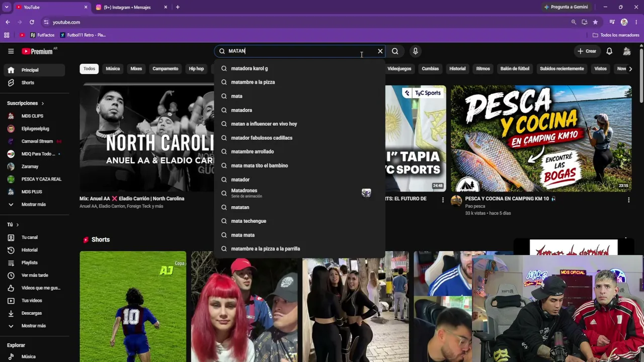Bookmark this page with star icon
This screenshot has width=644, height=362.
595,22
